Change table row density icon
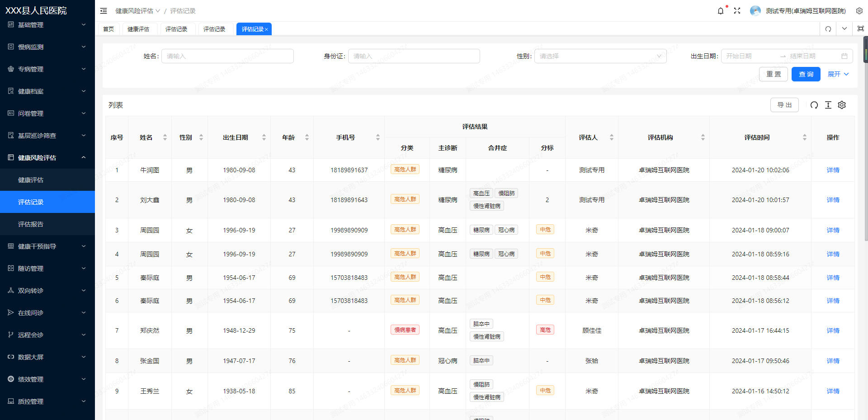The height and width of the screenshot is (420, 868). click(x=828, y=105)
